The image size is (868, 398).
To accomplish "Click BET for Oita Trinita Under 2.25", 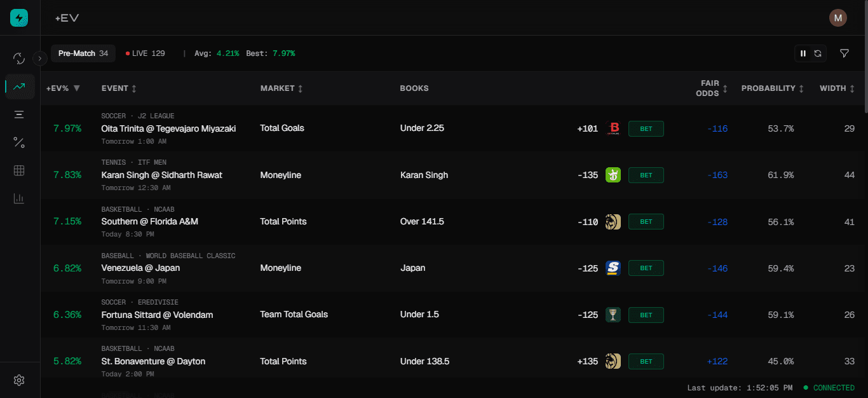I will 646,128.
